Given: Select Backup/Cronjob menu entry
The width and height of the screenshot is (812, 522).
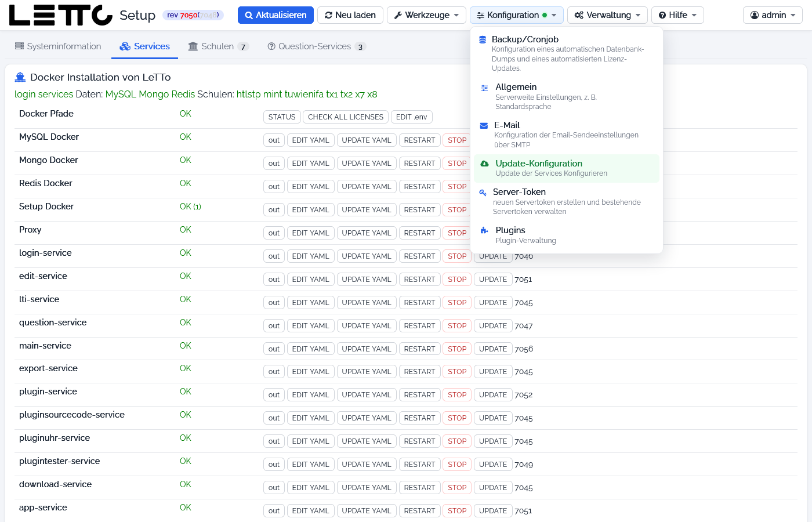Looking at the screenshot, I should (x=567, y=53).
